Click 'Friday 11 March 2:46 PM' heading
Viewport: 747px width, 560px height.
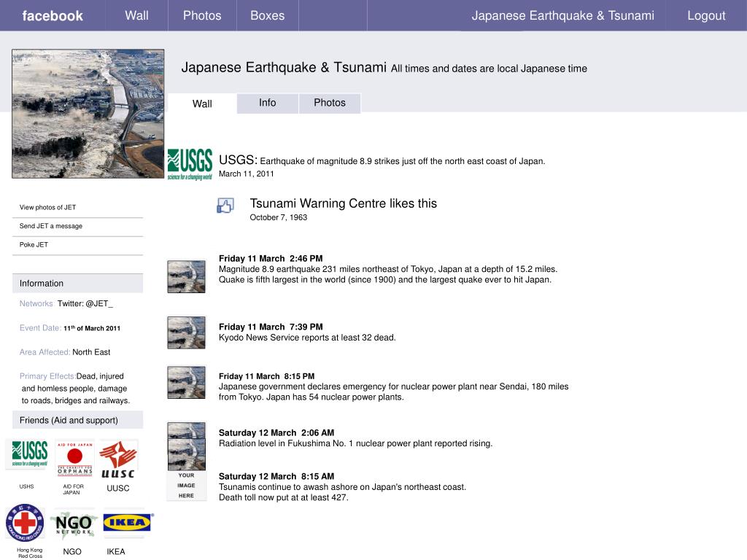271,258
